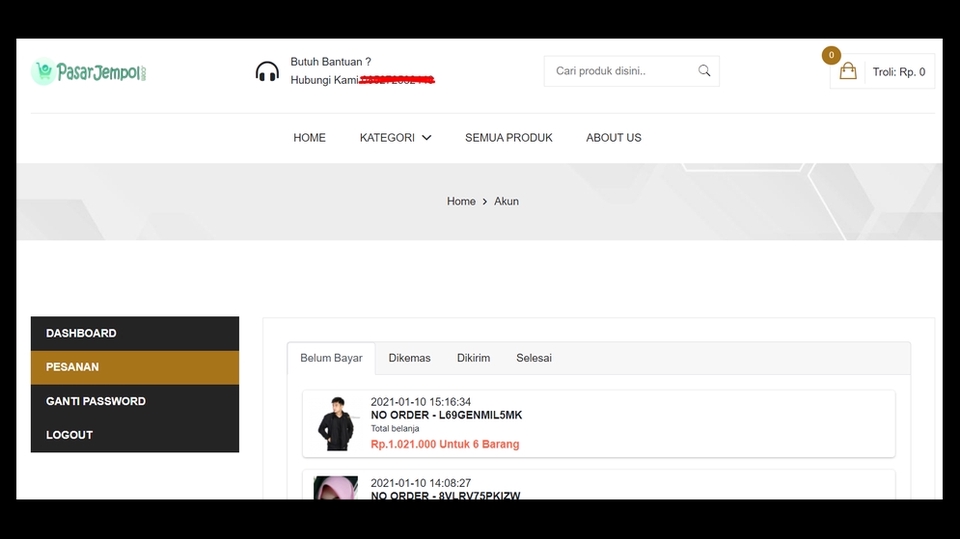Click the cart count badge showing 0
Viewport: 960px width, 539px height.
[x=831, y=55]
